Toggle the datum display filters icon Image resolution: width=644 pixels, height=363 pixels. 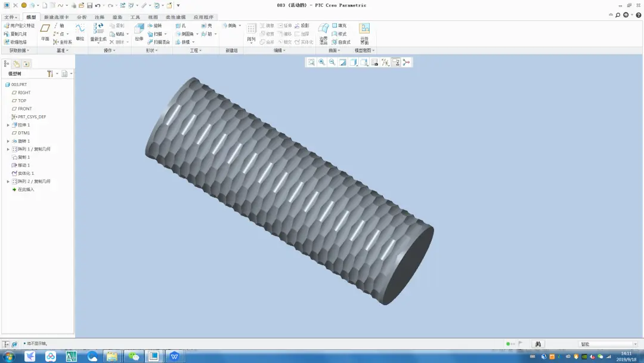pyautogui.click(x=385, y=62)
